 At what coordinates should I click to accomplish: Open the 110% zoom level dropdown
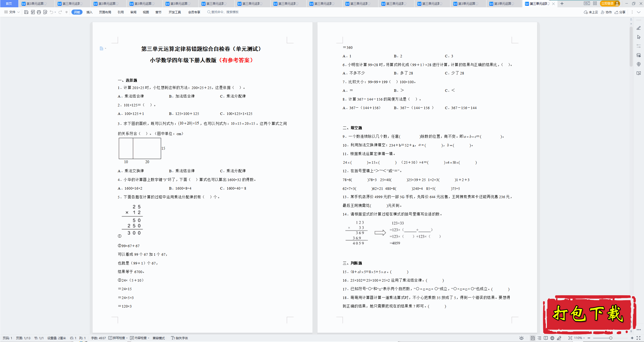coord(579,338)
